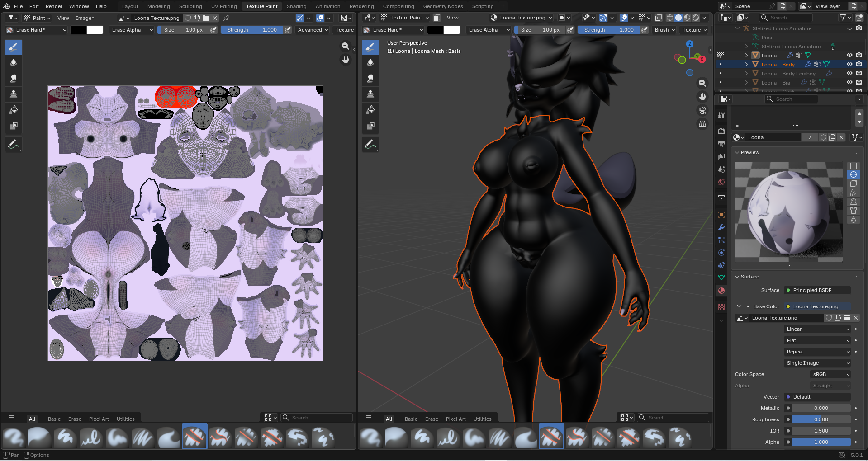Screen dimensions: 868x461
Task: Toggle gizmo display in the 3D viewport
Action: [603, 18]
